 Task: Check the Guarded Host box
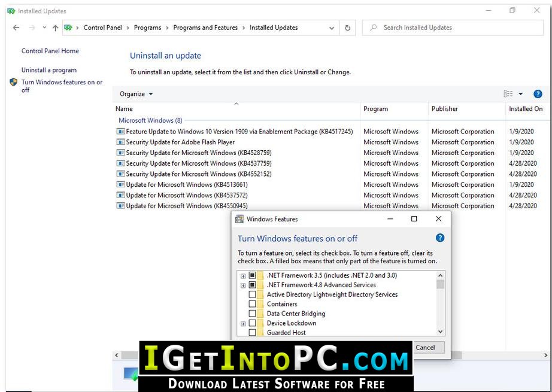252,332
